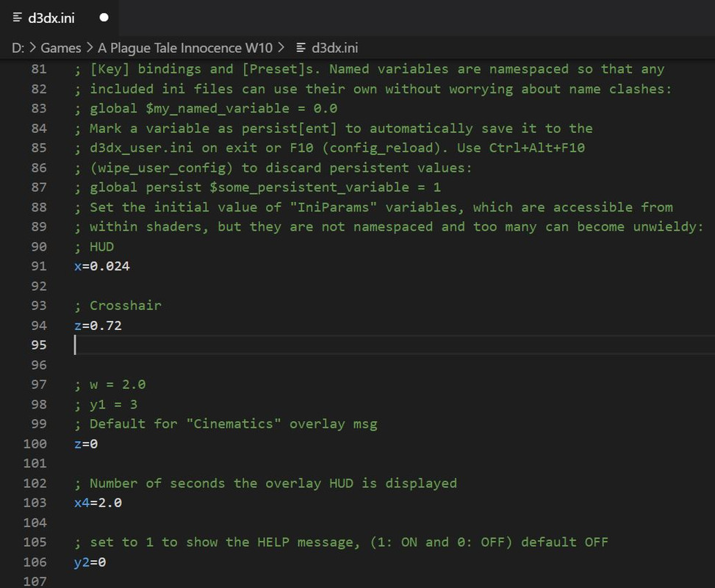This screenshot has width=715, height=588.
Task: Click line number 81 in the gutter
Action: coord(39,69)
